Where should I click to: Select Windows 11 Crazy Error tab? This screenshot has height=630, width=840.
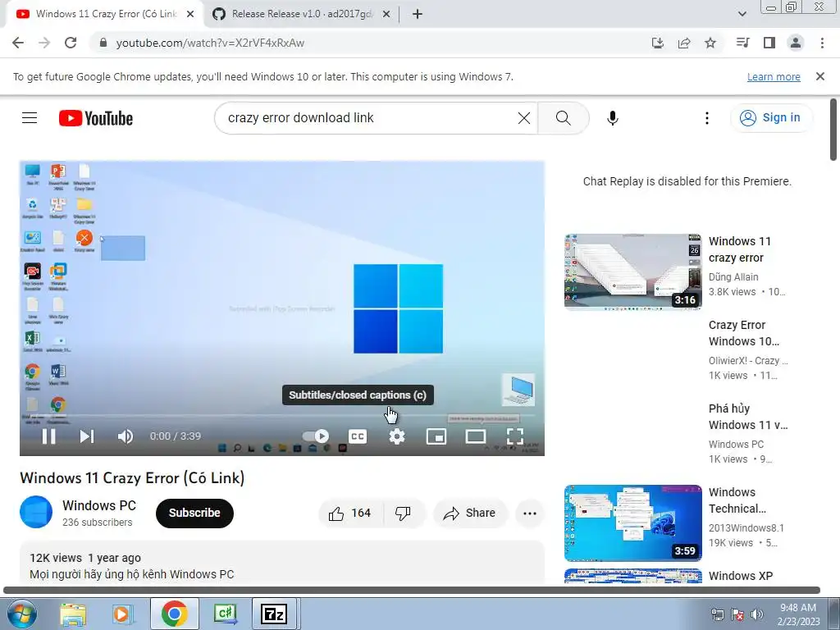(x=106, y=14)
